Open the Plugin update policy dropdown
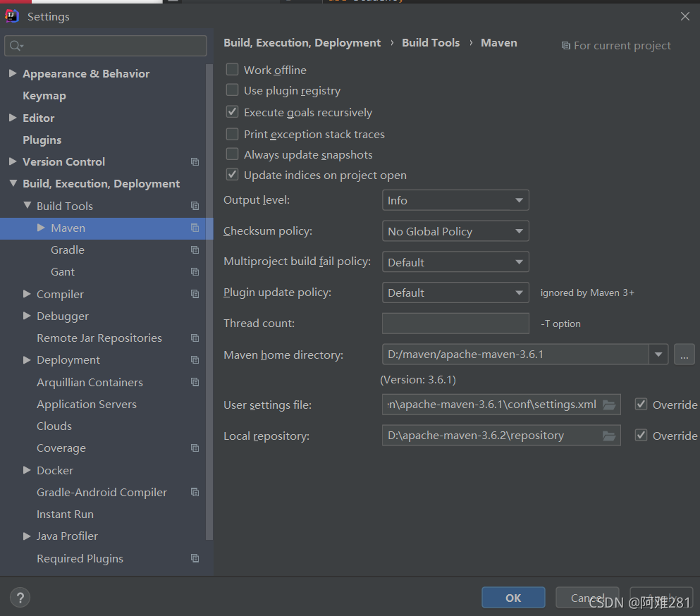The width and height of the screenshot is (700, 616). click(455, 292)
